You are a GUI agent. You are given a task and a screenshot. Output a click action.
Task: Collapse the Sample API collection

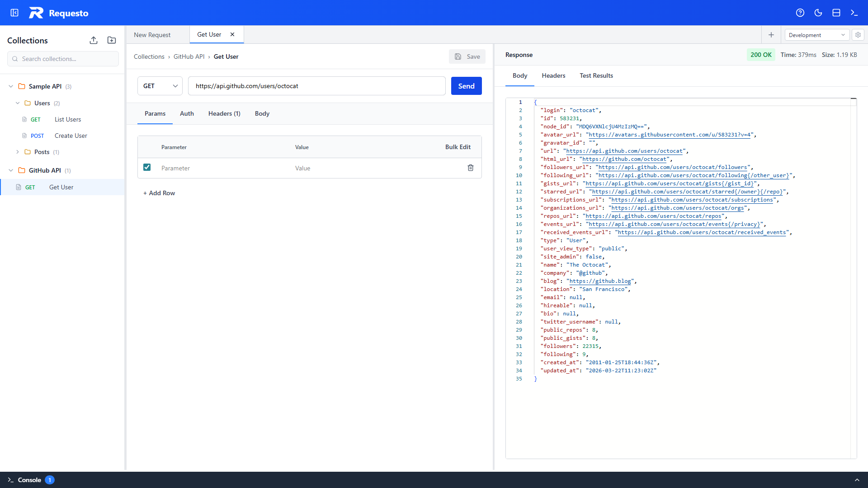point(11,86)
